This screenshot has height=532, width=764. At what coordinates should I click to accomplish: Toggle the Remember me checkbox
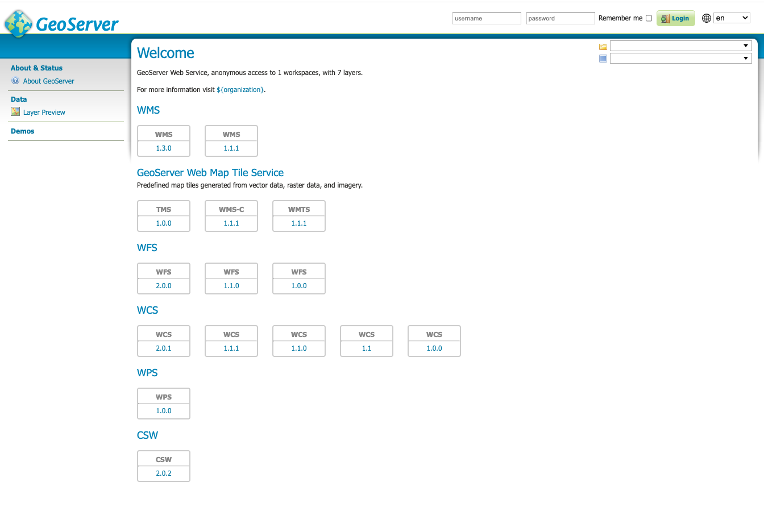[649, 18]
